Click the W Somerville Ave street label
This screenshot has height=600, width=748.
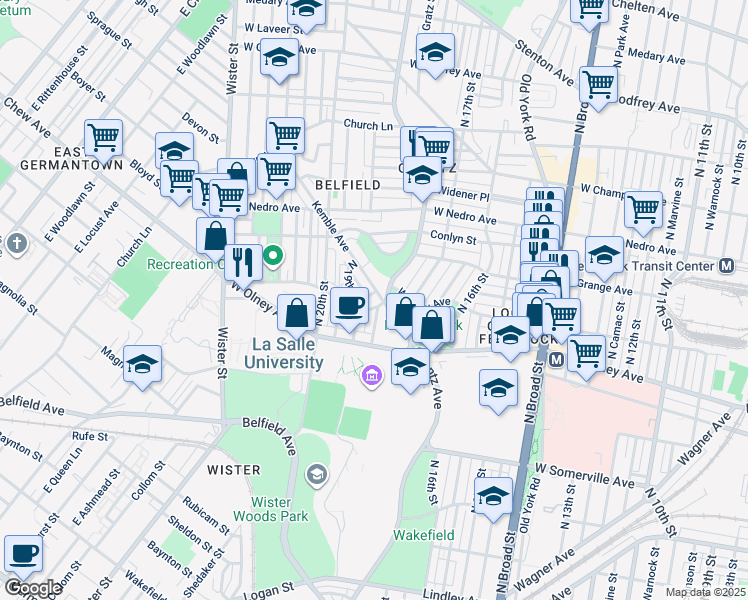click(584, 476)
